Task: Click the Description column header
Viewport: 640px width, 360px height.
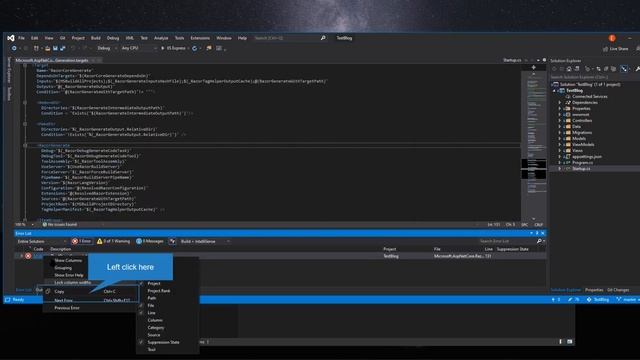Action: 60,249
